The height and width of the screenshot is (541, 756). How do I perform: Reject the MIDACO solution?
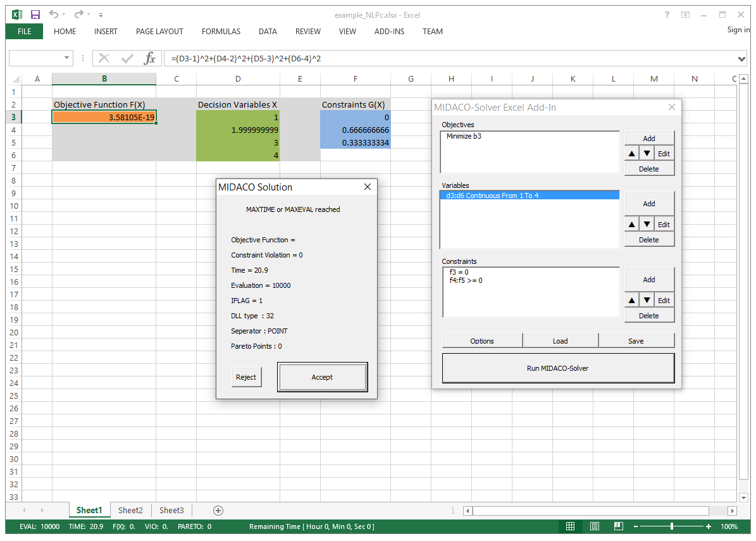pyautogui.click(x=246, y=377)
